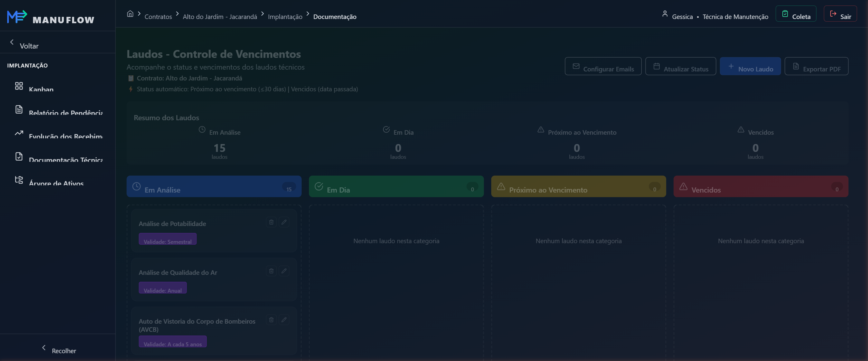
Task: Open Implantação breadcrumb link
Action: (x=285, y=17)
